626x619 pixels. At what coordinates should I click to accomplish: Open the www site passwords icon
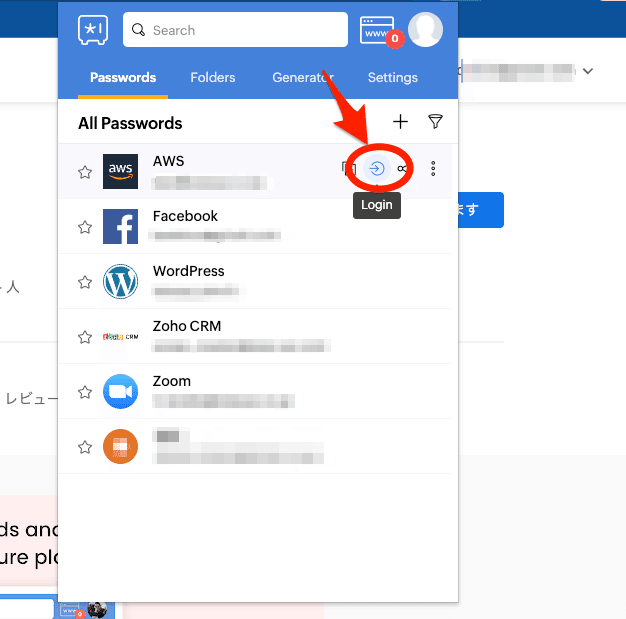[x=377, y=30]
